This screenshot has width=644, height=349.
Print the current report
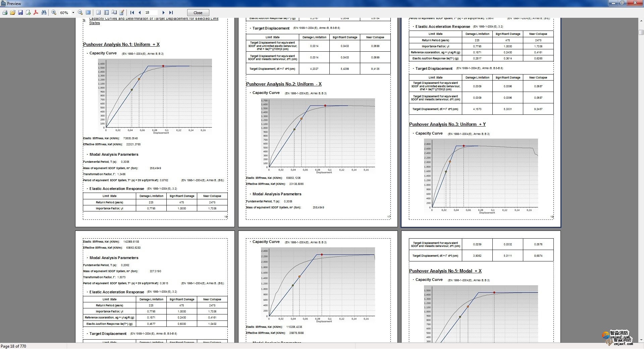point(5,12)
